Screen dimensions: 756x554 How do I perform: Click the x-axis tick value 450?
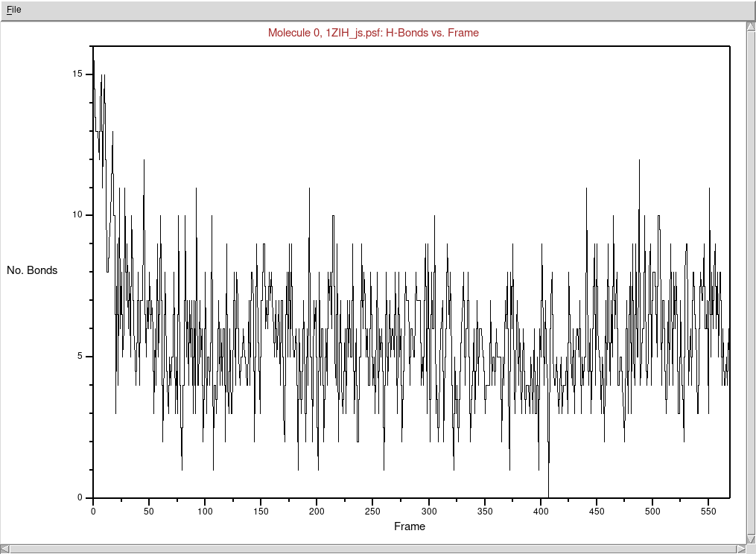(597, 512)
